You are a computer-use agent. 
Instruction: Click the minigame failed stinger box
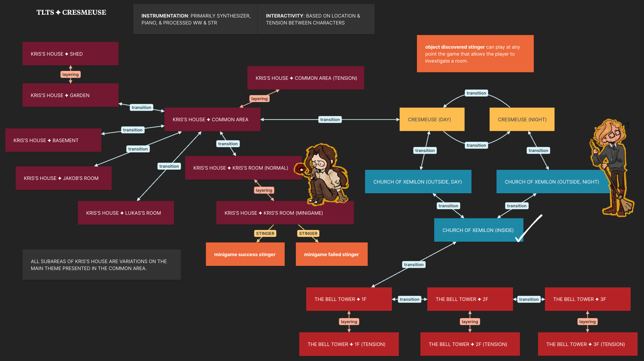click(x=331, y=254)
